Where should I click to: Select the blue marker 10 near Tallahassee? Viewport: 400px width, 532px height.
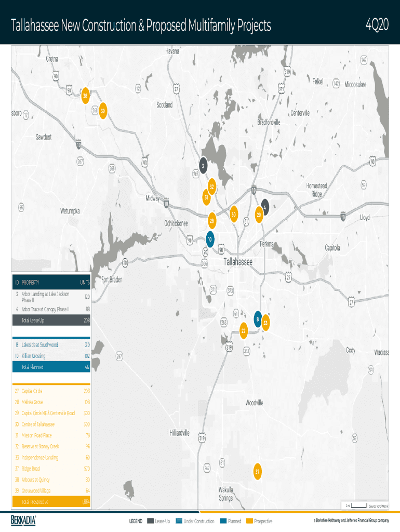(x=210, y=240)
